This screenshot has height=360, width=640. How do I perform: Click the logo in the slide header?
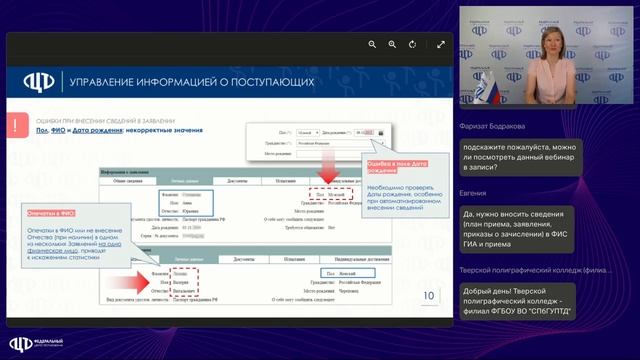[x=39, y=82]
